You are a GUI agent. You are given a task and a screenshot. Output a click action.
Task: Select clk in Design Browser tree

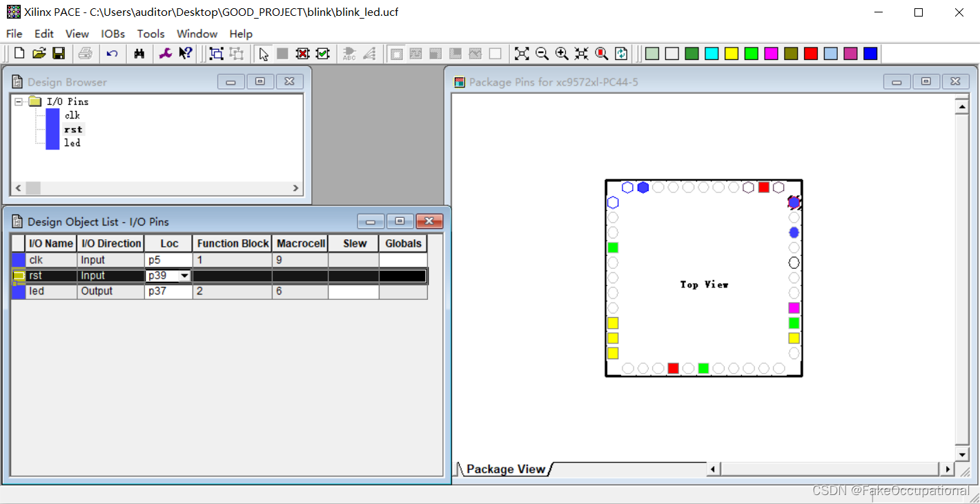pos(72,115)
